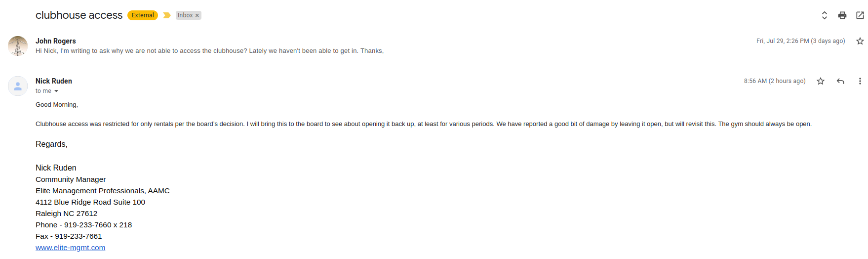Expand John Rogers' collapsed message
The image size is (868, 259).
[209, 51]
